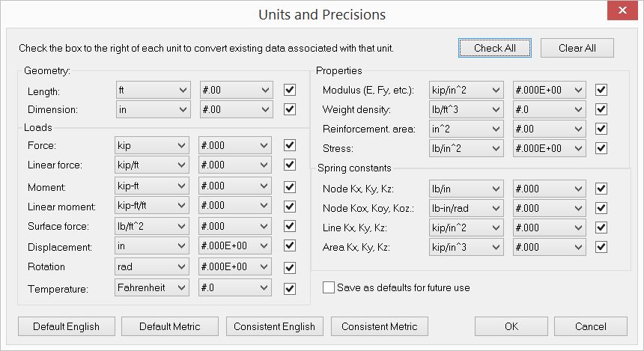
Task: Toggle the Area Kx, Ky, Kz checkbox
Action: pos(601,247)
